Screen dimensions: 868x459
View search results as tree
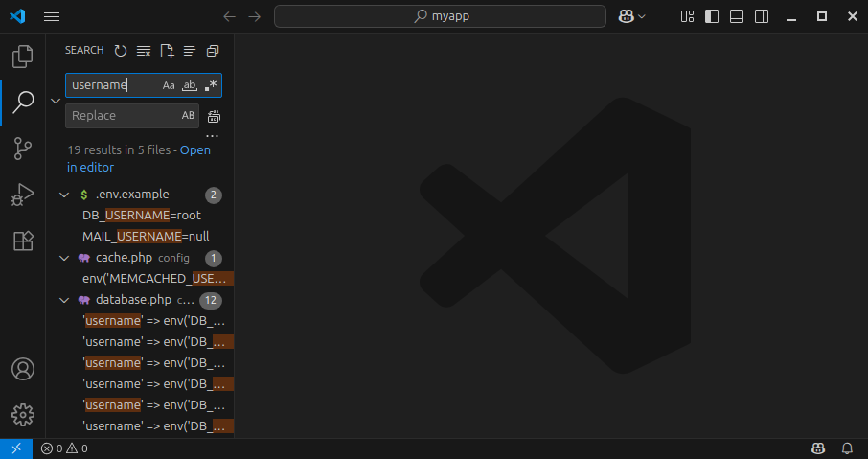[x=190, y=51]
